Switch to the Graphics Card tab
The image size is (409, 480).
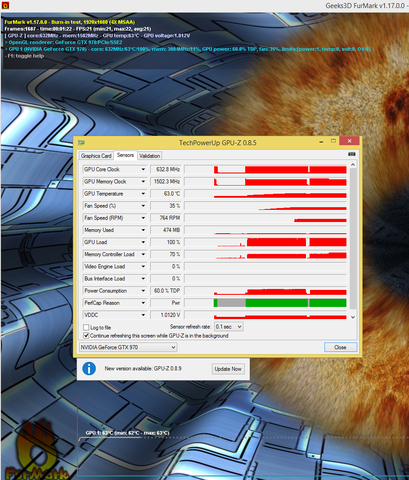[x=96, y=156]
